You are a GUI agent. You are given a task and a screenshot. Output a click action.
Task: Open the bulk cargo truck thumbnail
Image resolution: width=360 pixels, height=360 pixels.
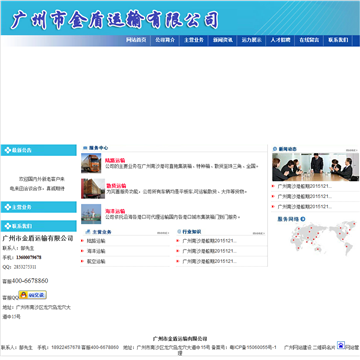pos(93,189)
